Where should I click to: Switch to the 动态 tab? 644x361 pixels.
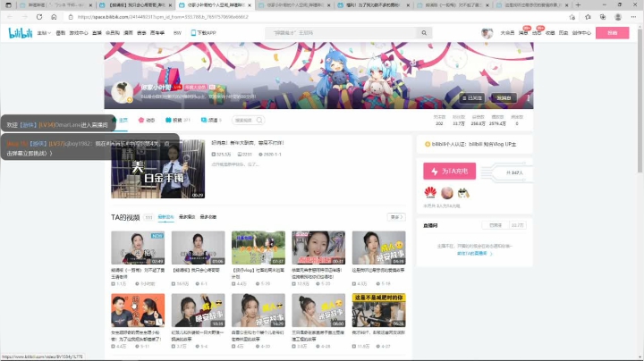click(147, 121)
